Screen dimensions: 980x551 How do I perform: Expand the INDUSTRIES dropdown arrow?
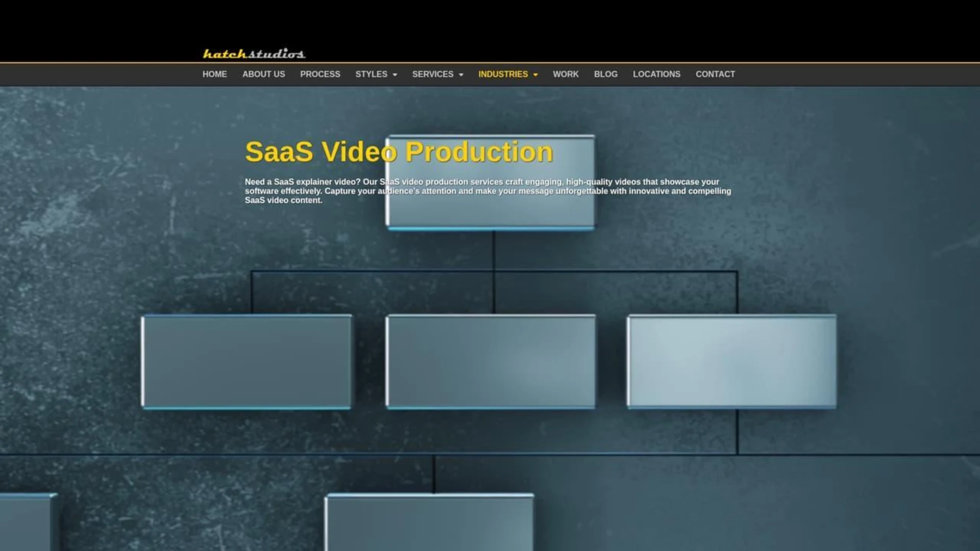535,74
